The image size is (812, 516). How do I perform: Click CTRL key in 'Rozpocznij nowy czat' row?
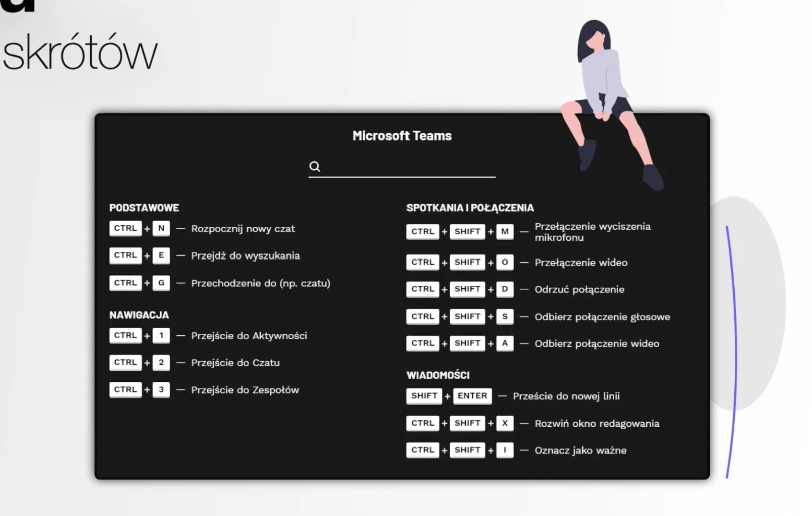(x=126, y=228)
